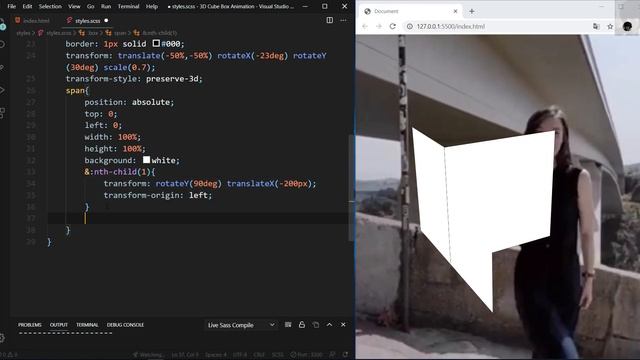Maximize the panel with the up chevron
The width and height of the screenshot is (640, 360).
[329, 324]
